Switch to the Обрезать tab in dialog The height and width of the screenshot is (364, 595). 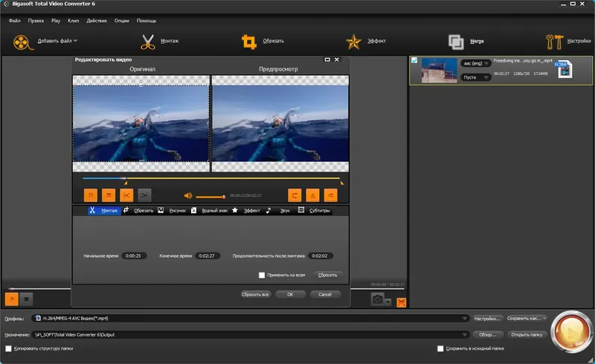tap(138, 210)
